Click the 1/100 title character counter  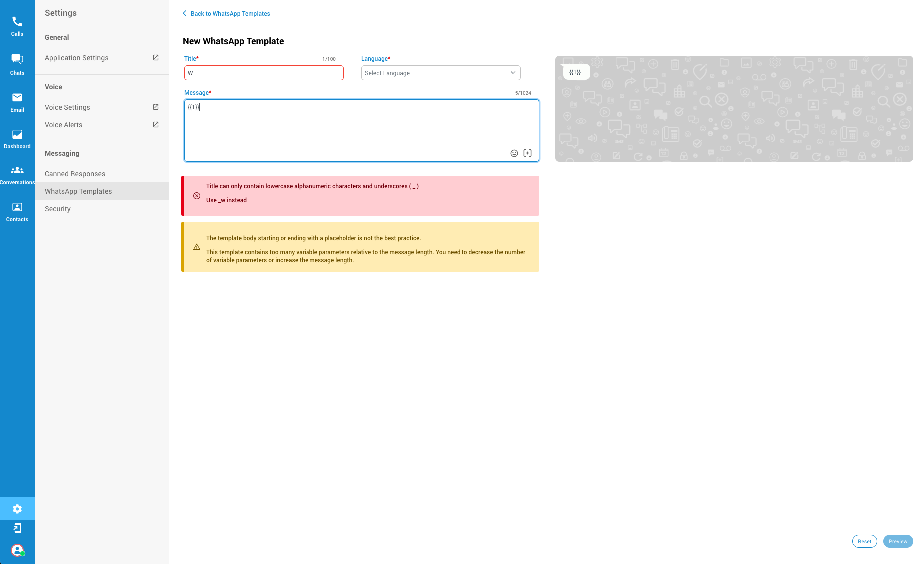click(329, 59)
